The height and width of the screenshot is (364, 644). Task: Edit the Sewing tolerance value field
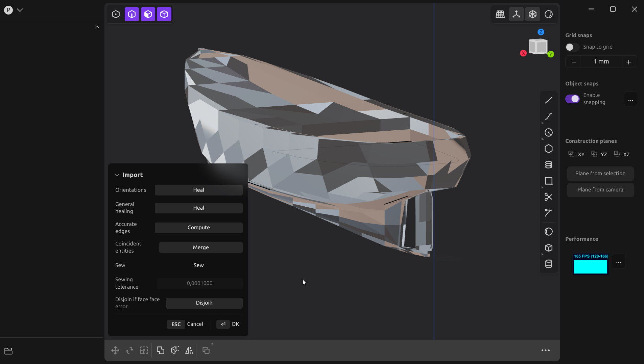click(199, 283)
